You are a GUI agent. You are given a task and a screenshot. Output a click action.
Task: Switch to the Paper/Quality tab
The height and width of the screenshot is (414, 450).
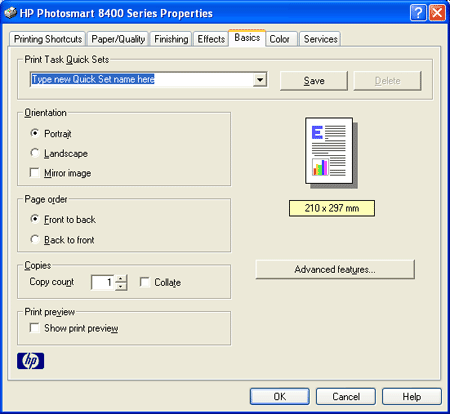tap(118, 39)
